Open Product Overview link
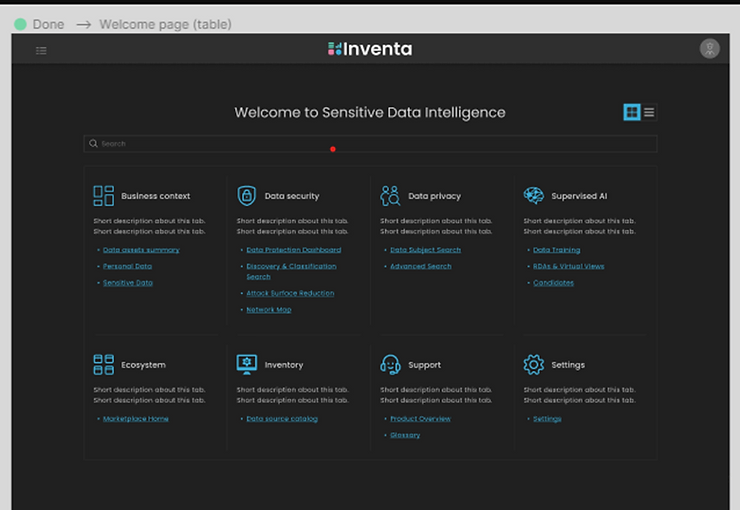The height and width of the screenshot is (510, 740). click(420, 419)
